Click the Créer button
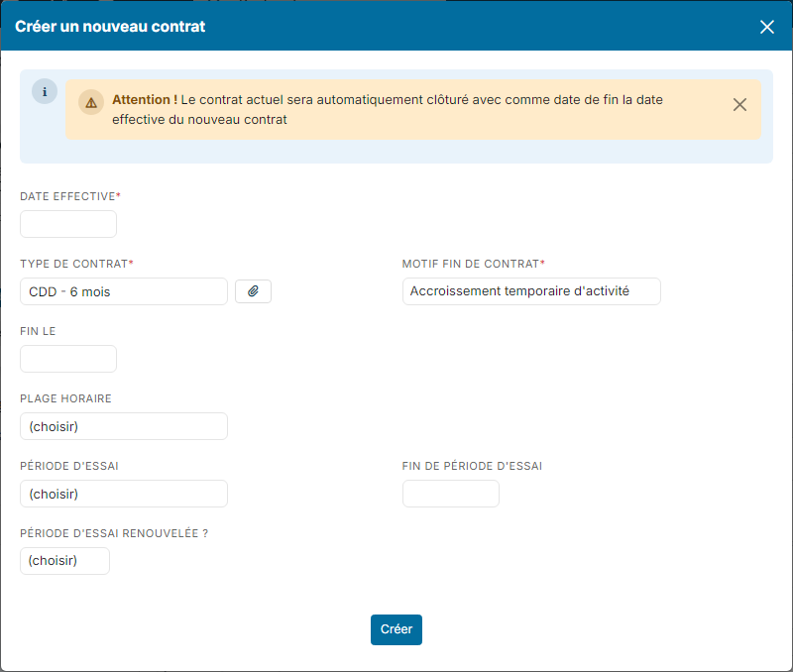This screenshot has height=672, width=793. 396,629
